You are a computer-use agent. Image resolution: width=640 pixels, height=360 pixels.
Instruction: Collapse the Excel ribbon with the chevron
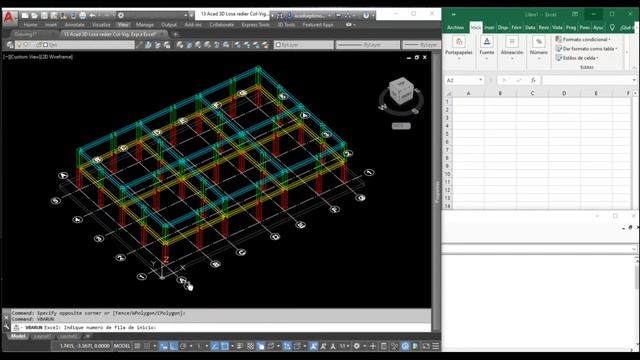(634, 68)
